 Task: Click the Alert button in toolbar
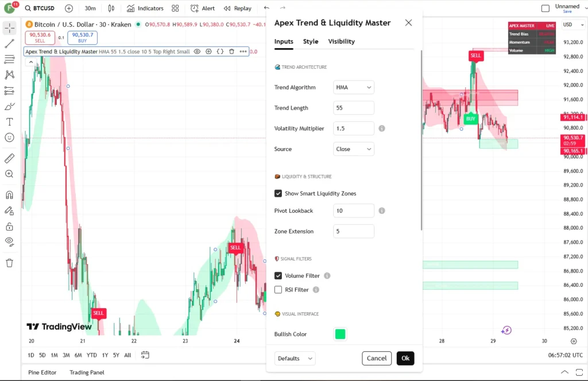click(x=203, y=9)
